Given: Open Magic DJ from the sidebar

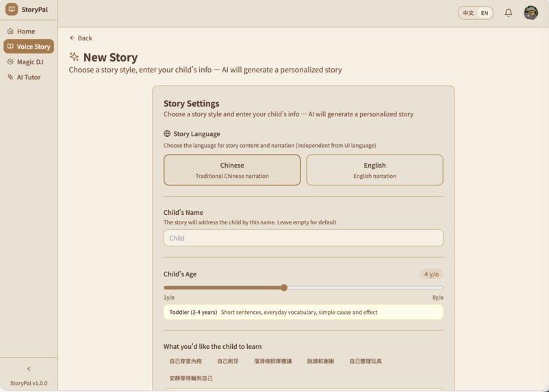Looking at the screenshot, I should click(x=29, y=62).
